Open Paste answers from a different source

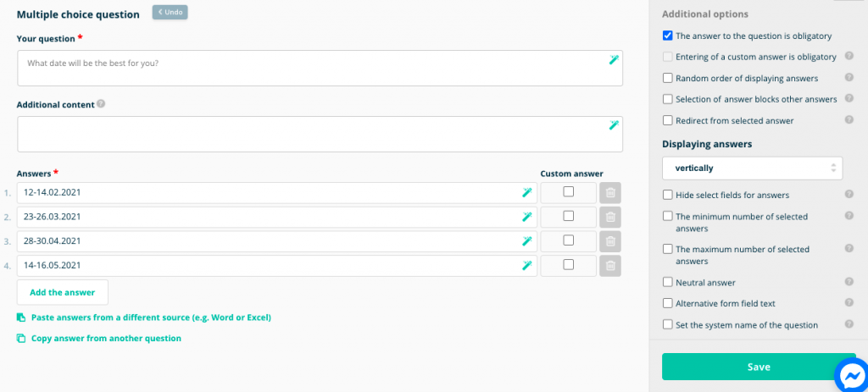151,317
